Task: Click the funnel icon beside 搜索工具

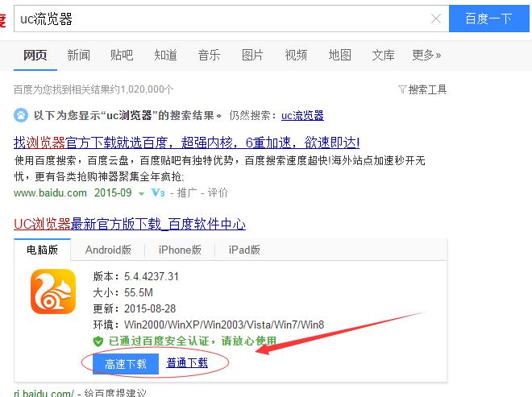Action: click(x=402, y=89)
